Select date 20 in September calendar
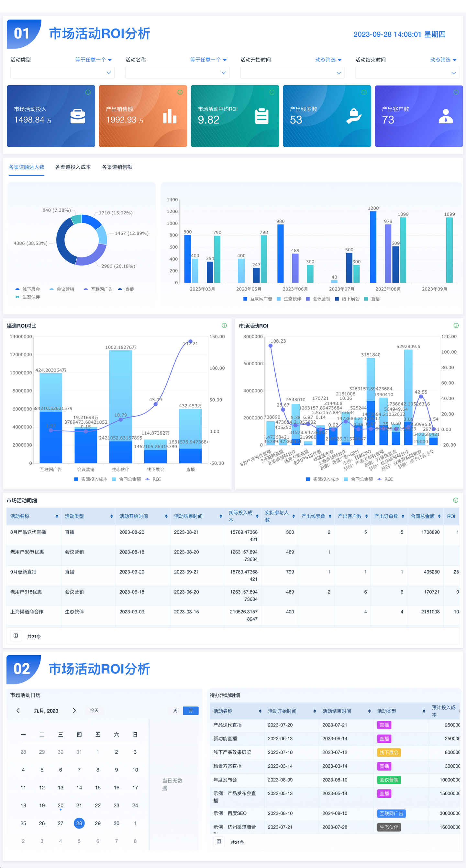The width and height of the screenshot is (466, 868). pos(61,805)
